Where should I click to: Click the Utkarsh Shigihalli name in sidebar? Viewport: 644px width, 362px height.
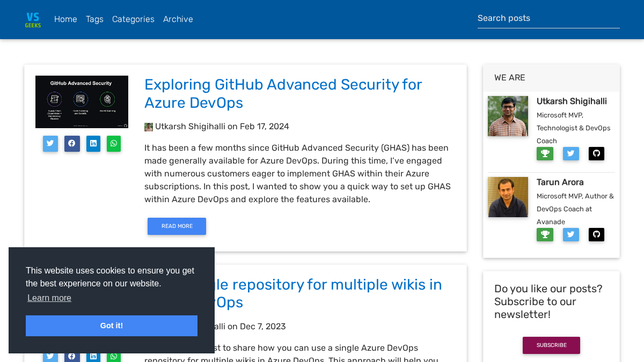572,101
